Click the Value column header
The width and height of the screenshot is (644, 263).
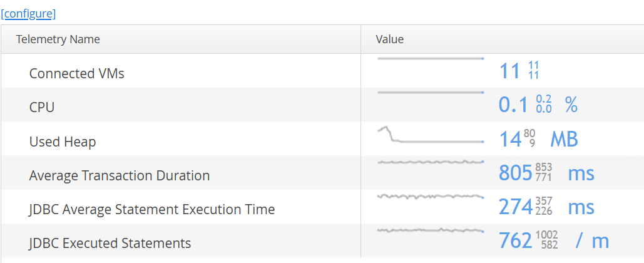pos(389,39)
